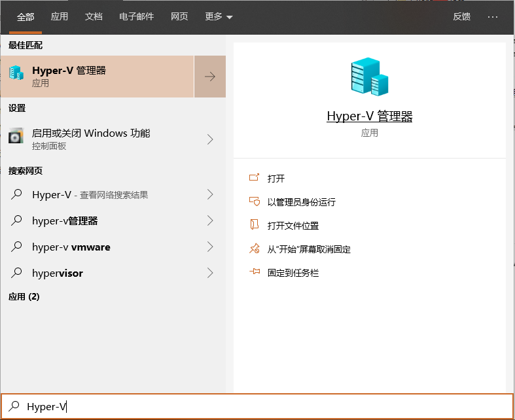Expand chevron for hyper-v管理器 suggestion

(x=210, y=220)
